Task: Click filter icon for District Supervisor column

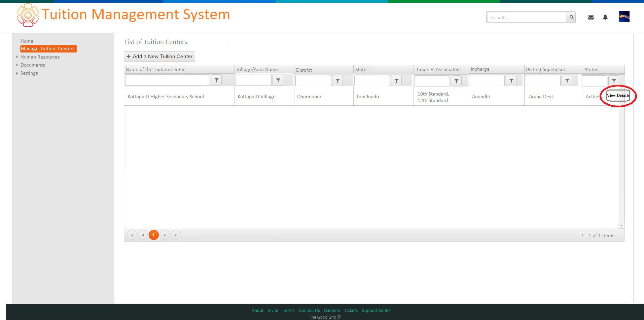Action: click(567, 81)
